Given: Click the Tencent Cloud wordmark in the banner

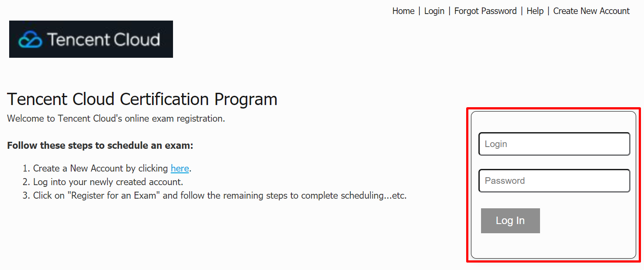Looking at the screenshot, I should [104, 39].
